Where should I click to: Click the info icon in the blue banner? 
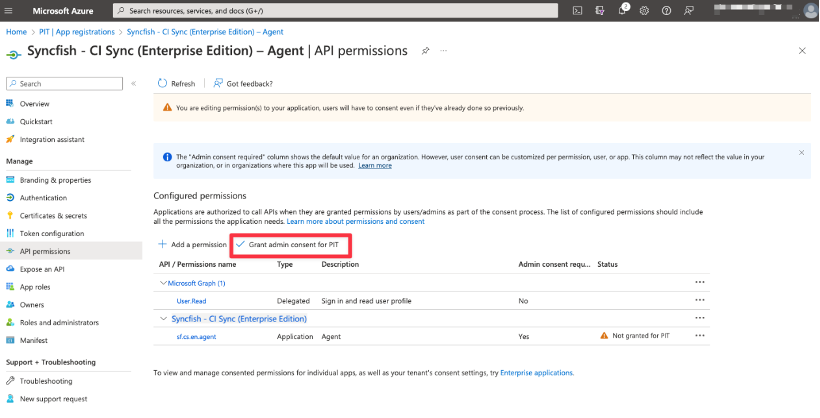coord(167,157)
